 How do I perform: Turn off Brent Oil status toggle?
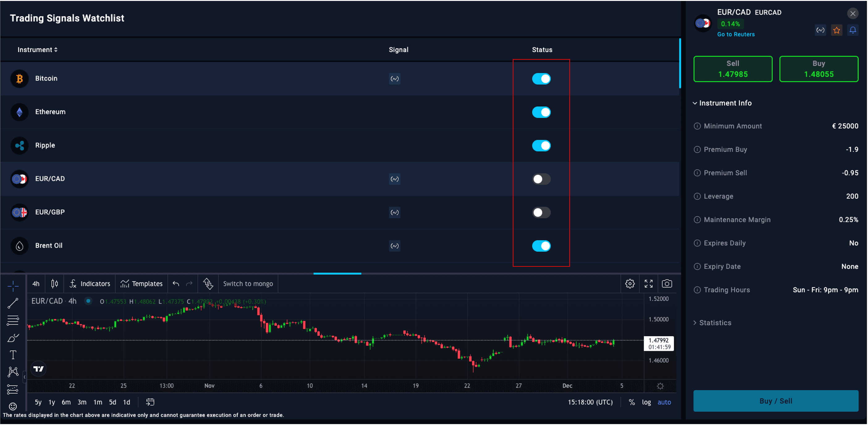[x=541, y=246]
